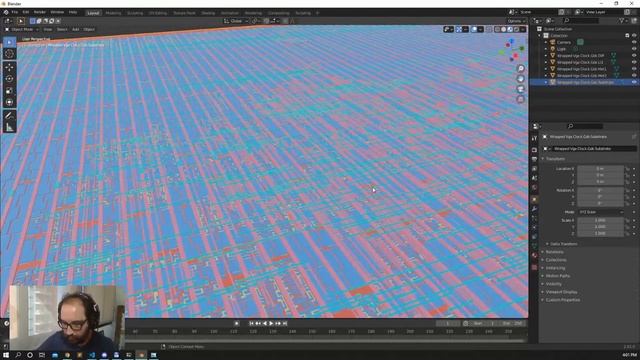
Task: Expand the Viewport Display panel
Action: pos(561,292)
